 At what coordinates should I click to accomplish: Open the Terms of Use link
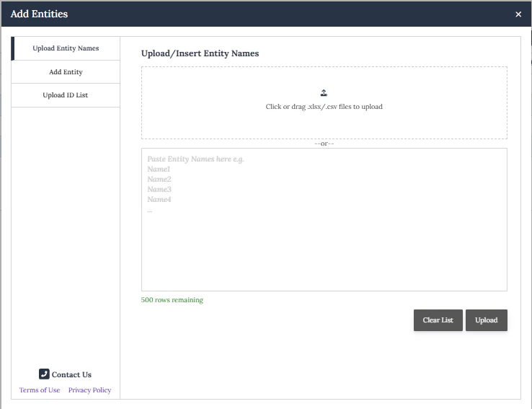(x=40, y=390)
